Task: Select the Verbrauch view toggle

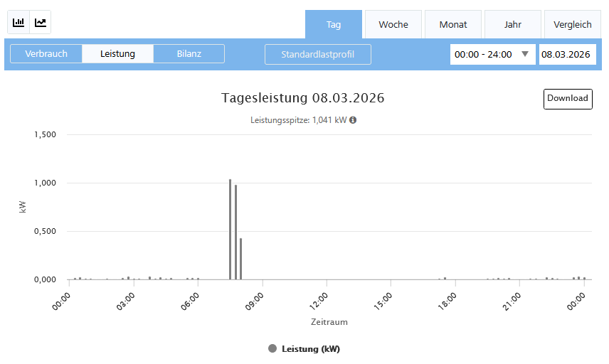Action: point(46,54)
